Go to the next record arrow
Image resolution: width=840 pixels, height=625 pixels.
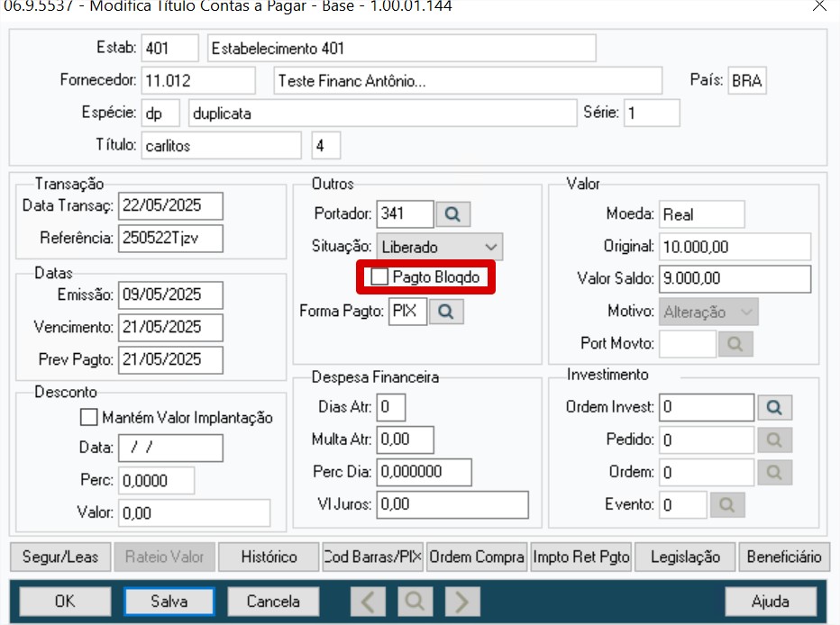pos(462,601)
